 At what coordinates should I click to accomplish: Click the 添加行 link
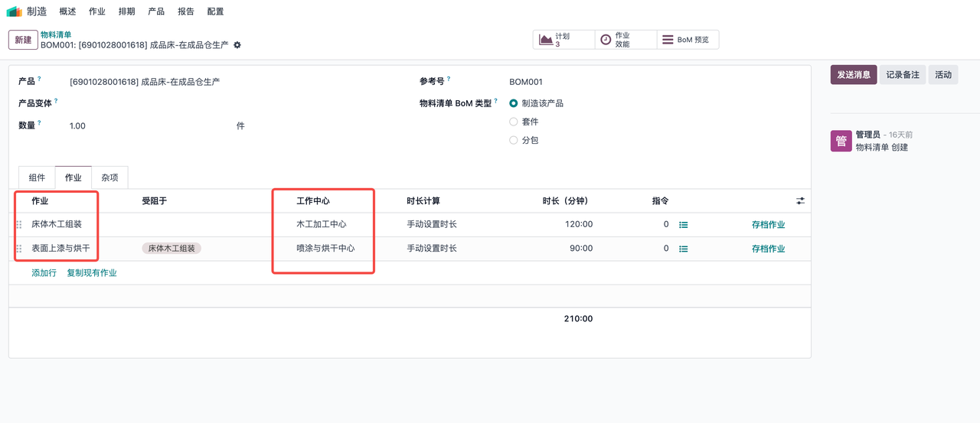pos(44,273)
